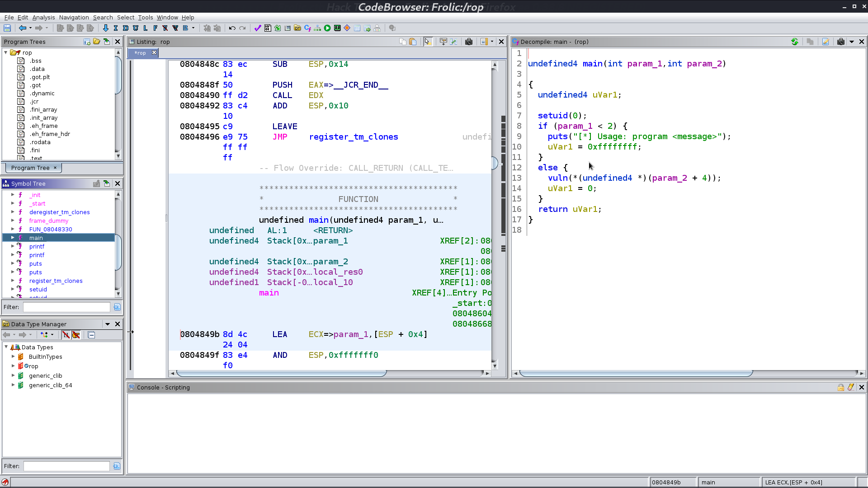Open the File menu
This screenshot has height=488, width=868.
coord(9,17)
